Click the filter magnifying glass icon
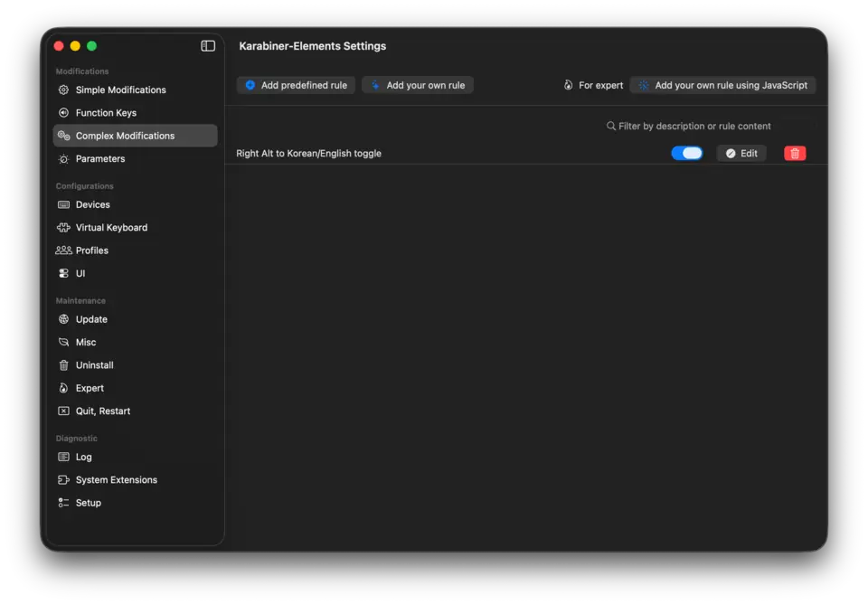Image resolution: width=868 pixels, height=605 pixels. (x=610, y=127)
